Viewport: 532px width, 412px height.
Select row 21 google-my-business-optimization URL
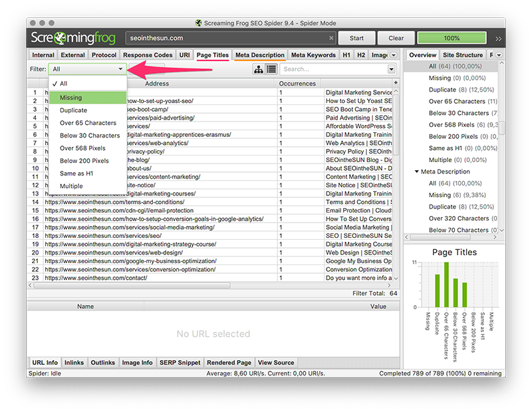(209, 261)
